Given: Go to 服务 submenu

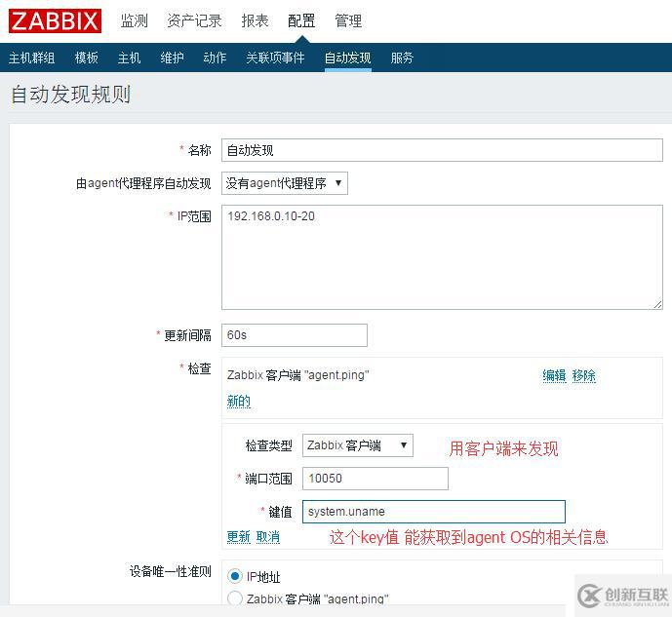Looking at the screenshot, I should (x=402, y=58).
